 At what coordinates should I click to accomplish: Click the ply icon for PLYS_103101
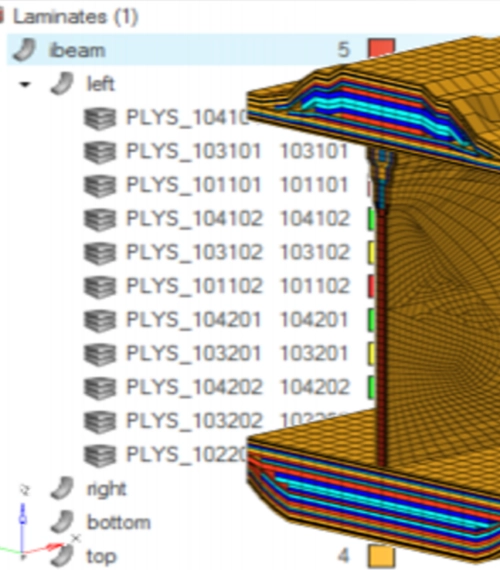pyautogui.click(x=100, y=151)
